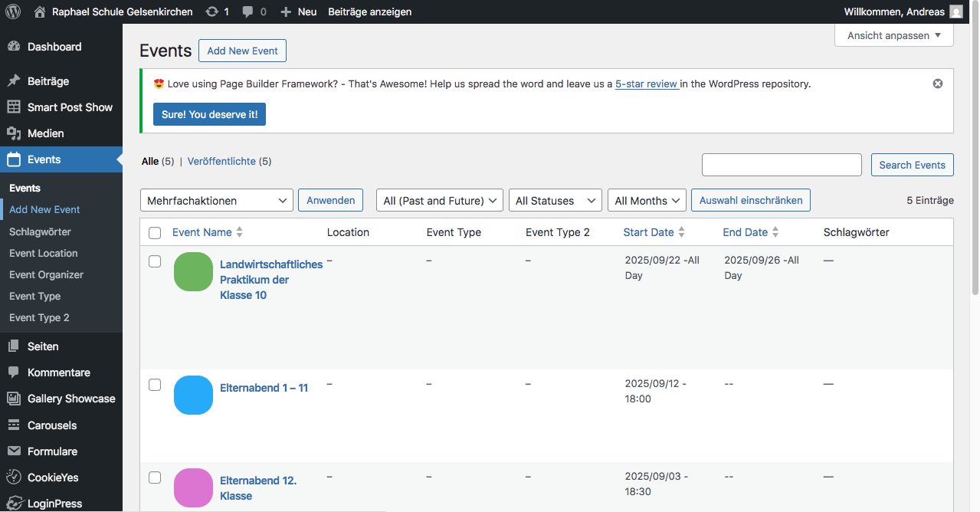This screenshot has width=980, height=512.
Task: Dismiss the Page Builder Framework notice
Action: (x=938, y=84)
